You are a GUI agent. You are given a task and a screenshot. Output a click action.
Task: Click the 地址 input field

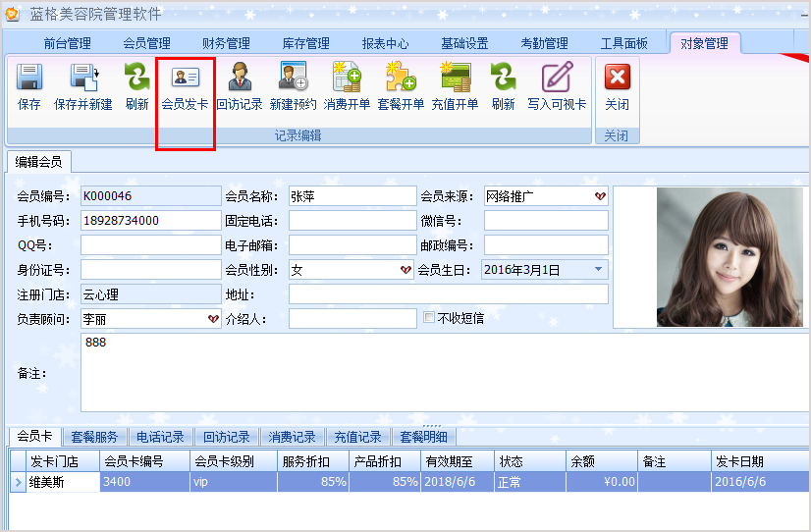pyautogui.click(x=449, y=294)
